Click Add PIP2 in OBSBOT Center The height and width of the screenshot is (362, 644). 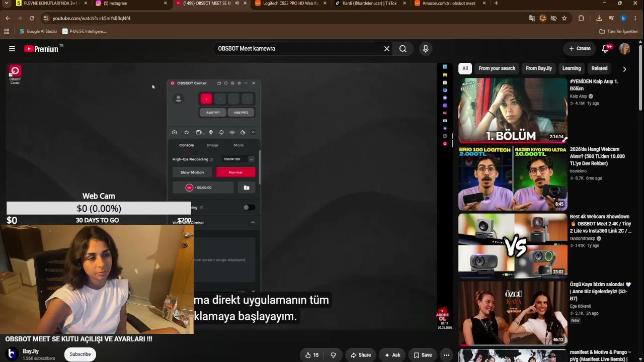click(x=241, y=113)
